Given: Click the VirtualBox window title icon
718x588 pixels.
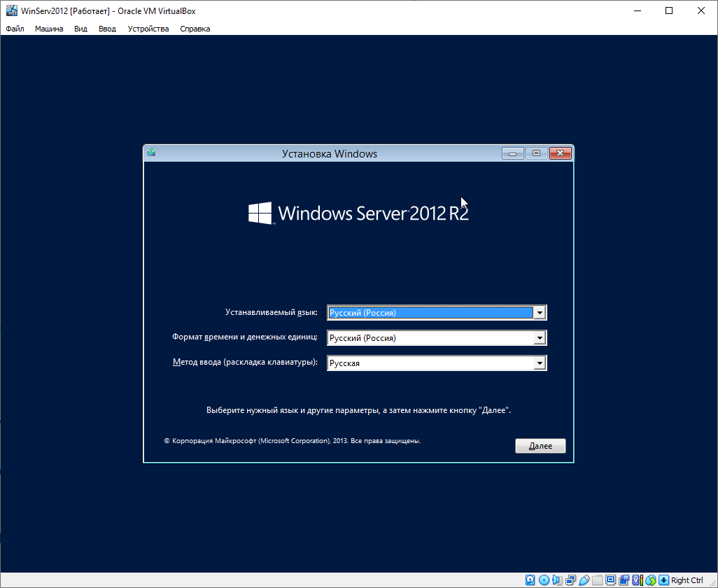Looking at the screenshot, I should 11,10.
